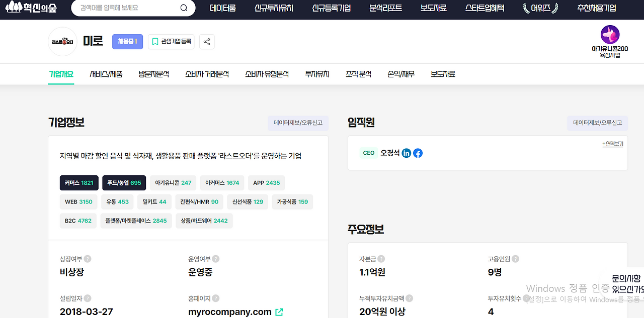Click the APP 2435 tag

point(267,183)
